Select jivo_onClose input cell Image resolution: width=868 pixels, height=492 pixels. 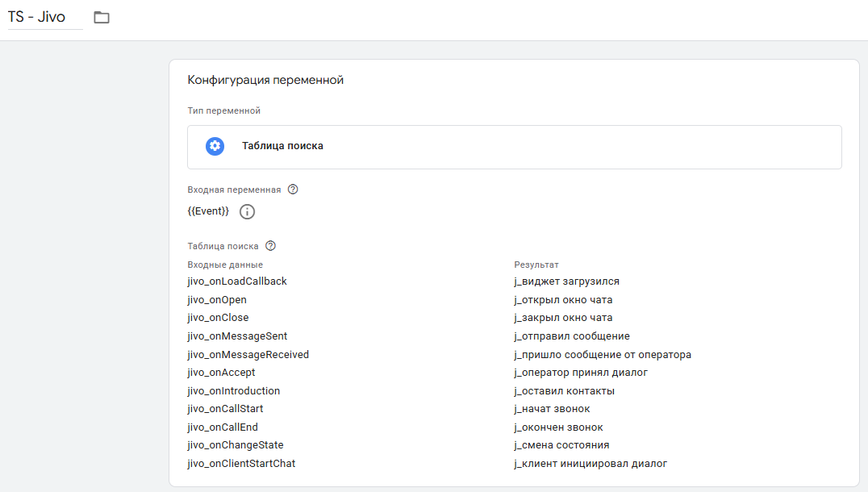click(218, 318)
